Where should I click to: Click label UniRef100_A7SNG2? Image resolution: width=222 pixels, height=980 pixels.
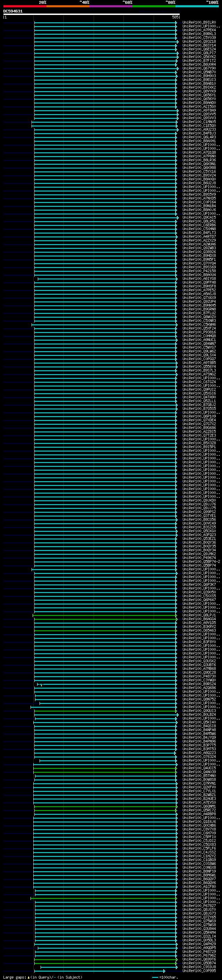click(x=199, y=374)
